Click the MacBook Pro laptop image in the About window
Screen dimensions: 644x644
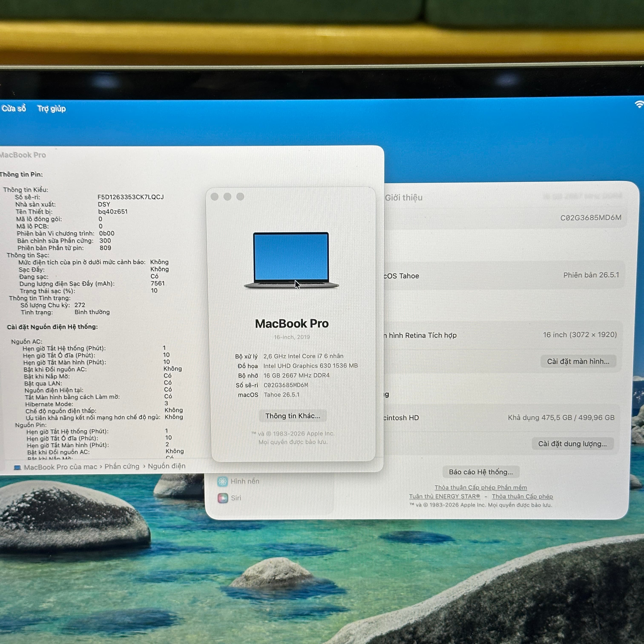coord(291,260)
